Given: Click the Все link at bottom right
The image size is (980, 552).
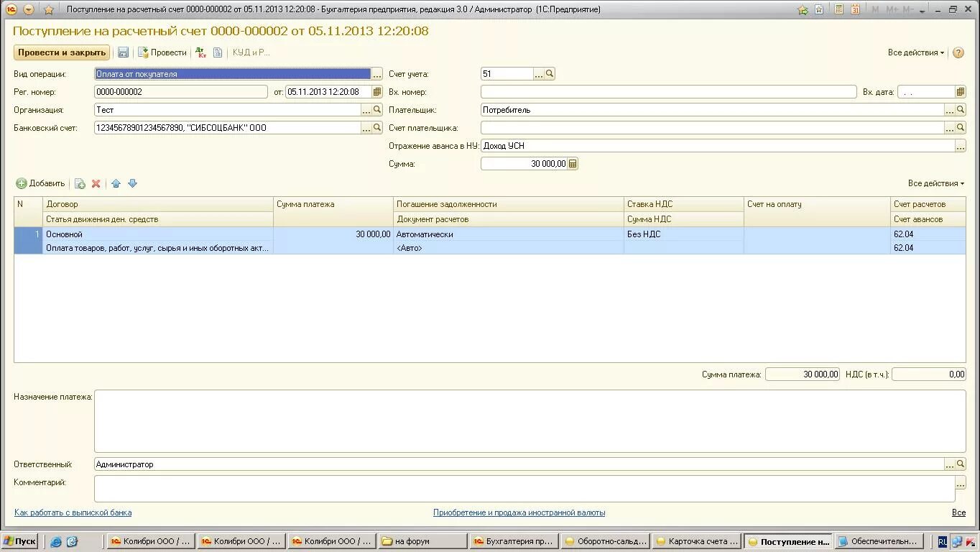Looking at the screenshot, I should click(958, 512).
